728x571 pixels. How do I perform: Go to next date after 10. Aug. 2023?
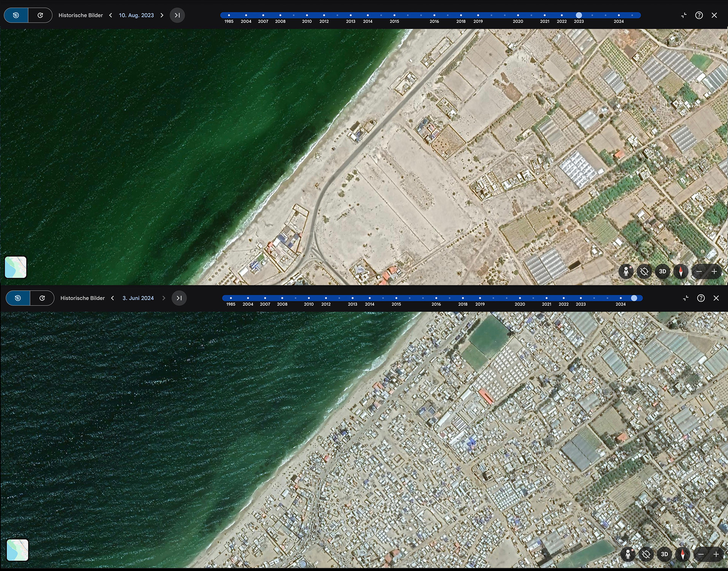point(162,15)
